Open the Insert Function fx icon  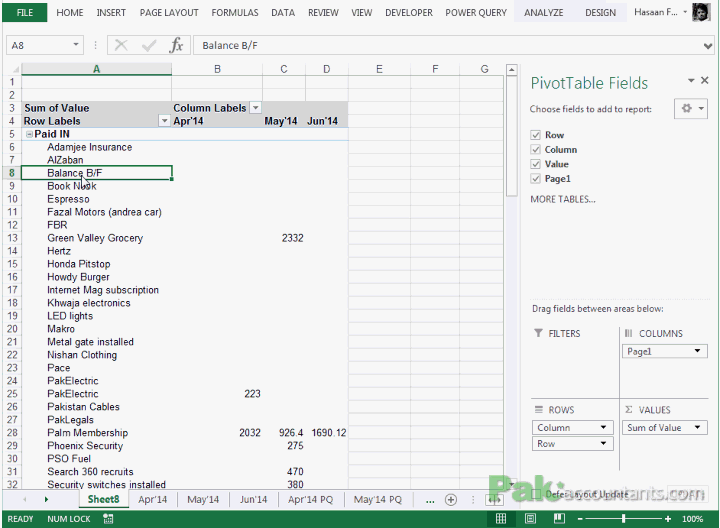point(176,45)
